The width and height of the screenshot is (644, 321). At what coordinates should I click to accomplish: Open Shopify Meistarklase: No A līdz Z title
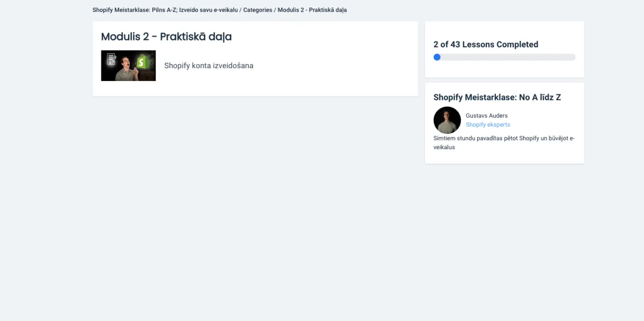pos(497,97)
